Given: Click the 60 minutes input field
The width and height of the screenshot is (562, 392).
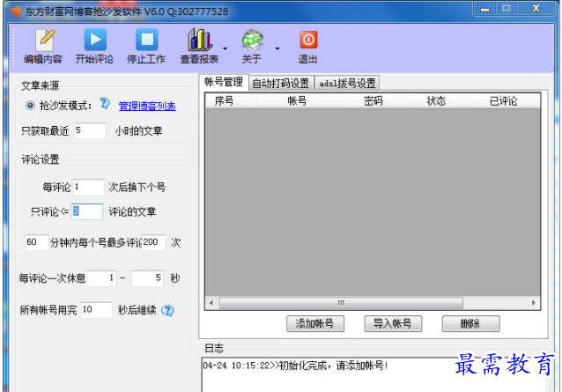Looking at the screenshot, I should click(x=37, y=242).
